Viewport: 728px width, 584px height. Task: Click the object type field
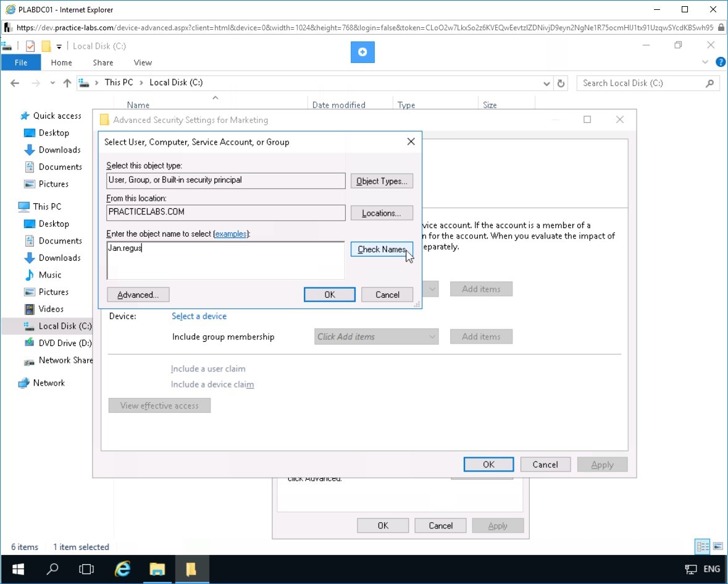point(225,180)
